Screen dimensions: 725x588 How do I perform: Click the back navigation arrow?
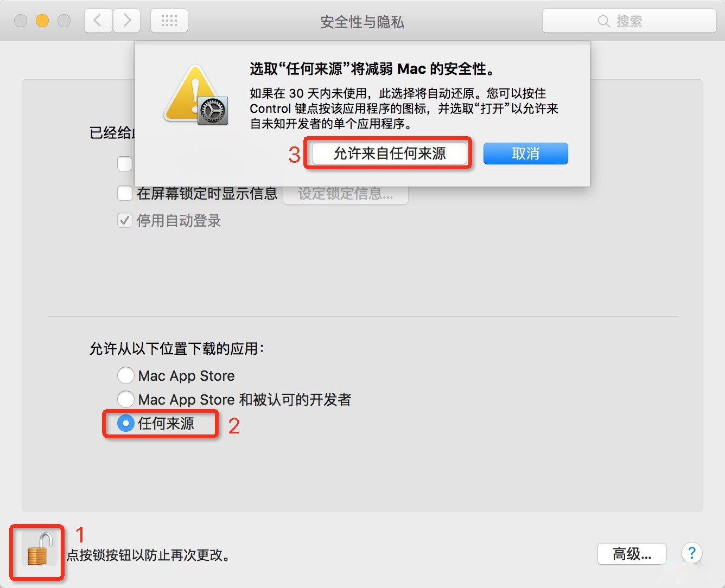click(x=98, y=21)
